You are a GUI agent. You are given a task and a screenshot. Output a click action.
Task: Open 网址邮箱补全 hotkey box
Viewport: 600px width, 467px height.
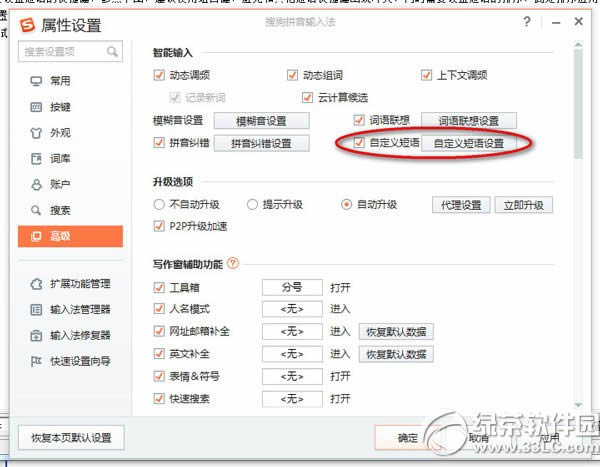pyautogui.click(x=292, y=331)
